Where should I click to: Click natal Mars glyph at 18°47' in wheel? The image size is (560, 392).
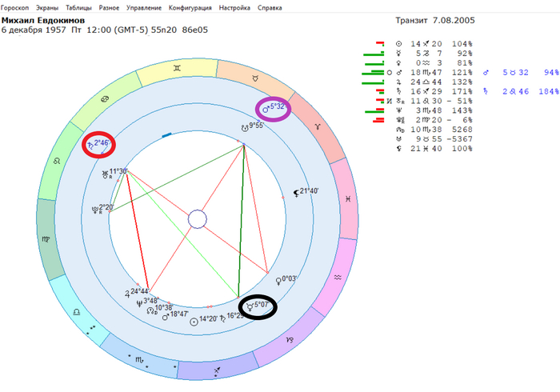point(166,317)
